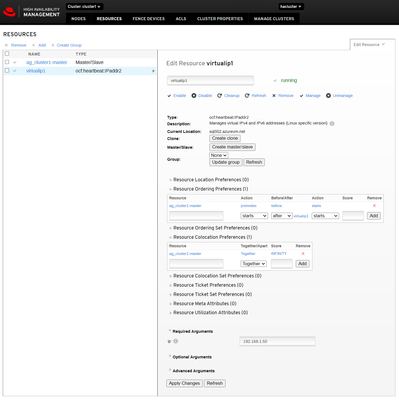
Task: Expand Optional Arguments section
Action: tap(190, 357)
